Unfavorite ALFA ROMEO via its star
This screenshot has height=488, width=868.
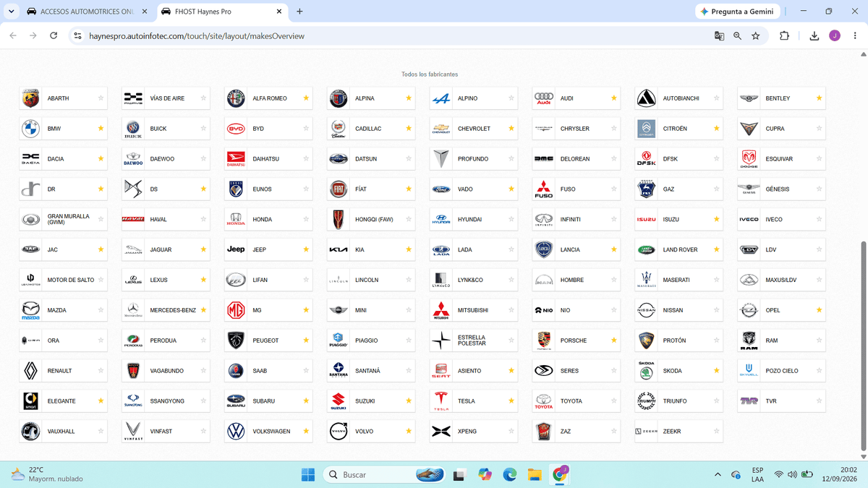click(x=306, y=98)
